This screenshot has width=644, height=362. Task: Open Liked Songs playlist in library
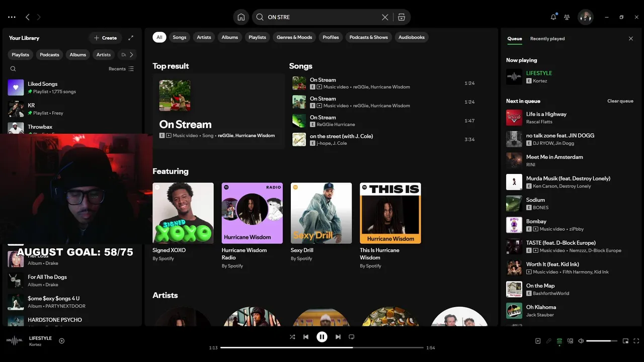(72, 87)
